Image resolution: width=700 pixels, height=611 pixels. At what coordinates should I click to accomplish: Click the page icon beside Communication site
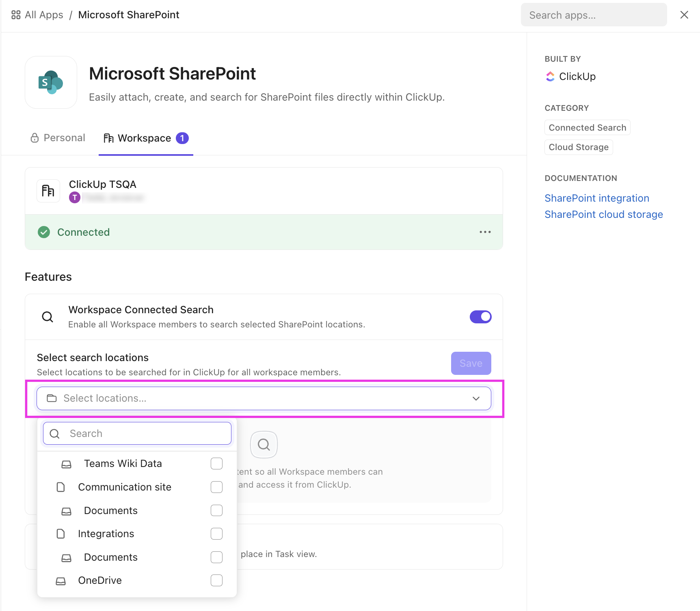[60, 487]
